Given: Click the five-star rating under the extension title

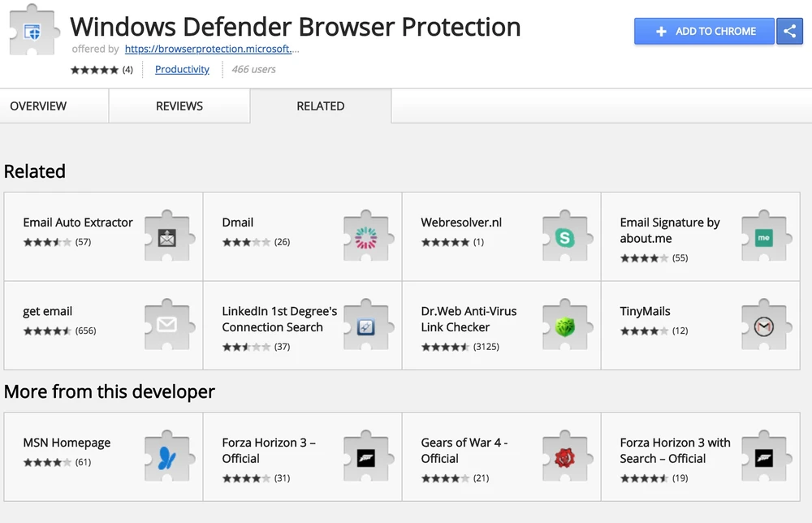Looking at the screenshot, I should click(x=94, y=70).
